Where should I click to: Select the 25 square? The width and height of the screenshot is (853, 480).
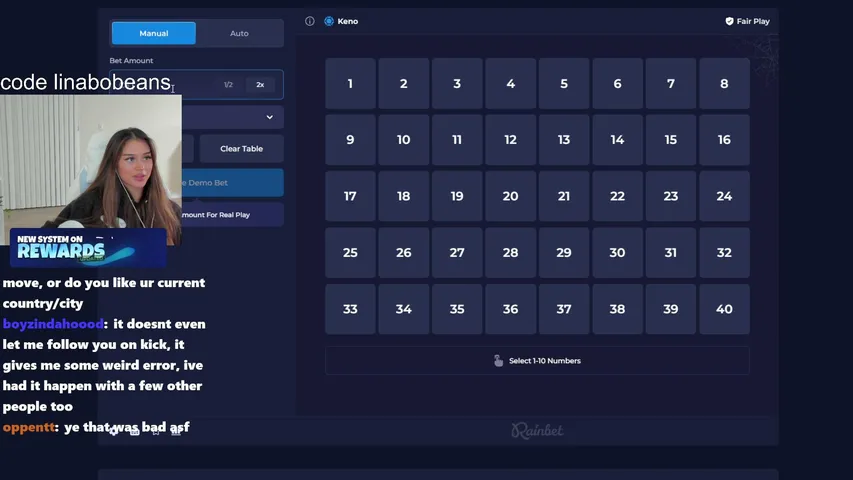(350, 253)
